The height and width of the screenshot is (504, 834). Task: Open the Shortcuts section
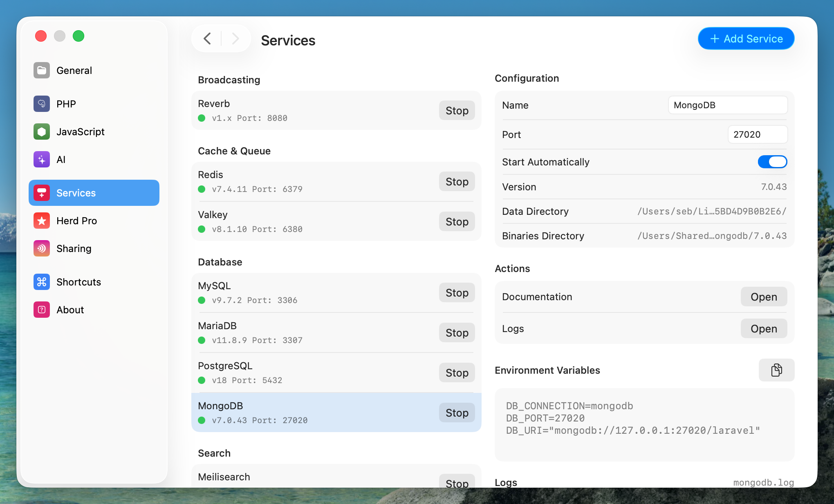pyautogui.click(x=94, y=282)
